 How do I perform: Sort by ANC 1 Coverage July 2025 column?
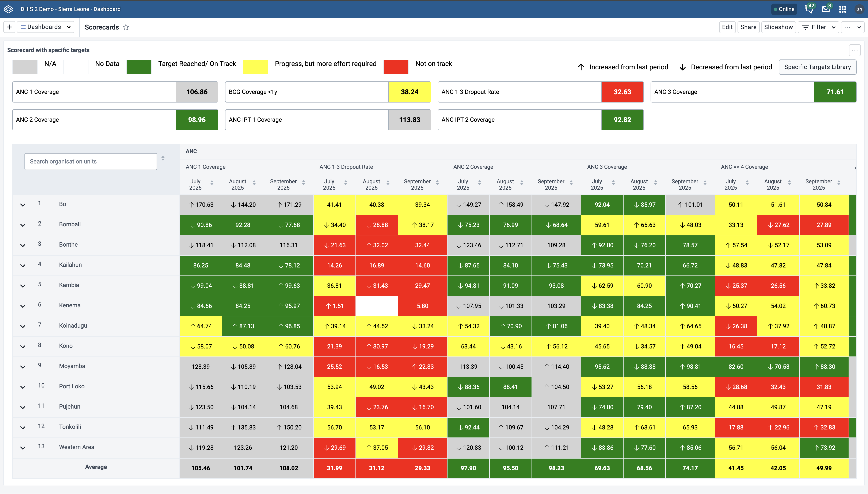click(212, 183)
